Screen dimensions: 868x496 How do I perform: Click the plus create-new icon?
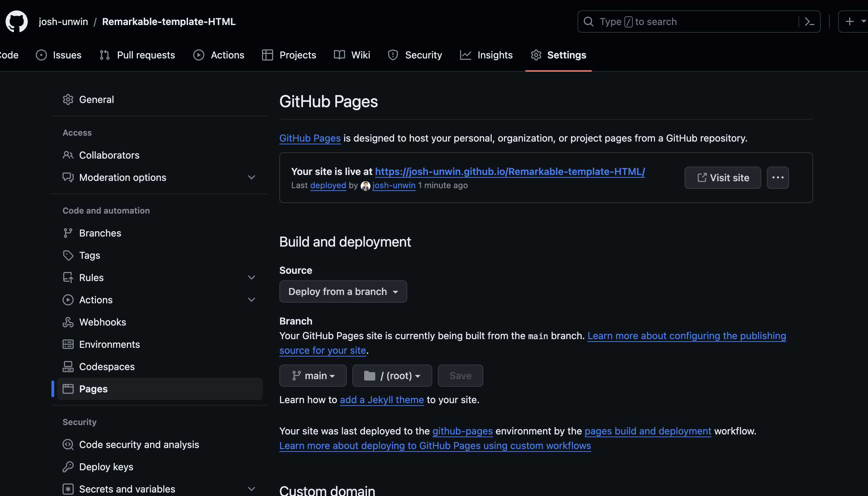[x=850, y=22]
